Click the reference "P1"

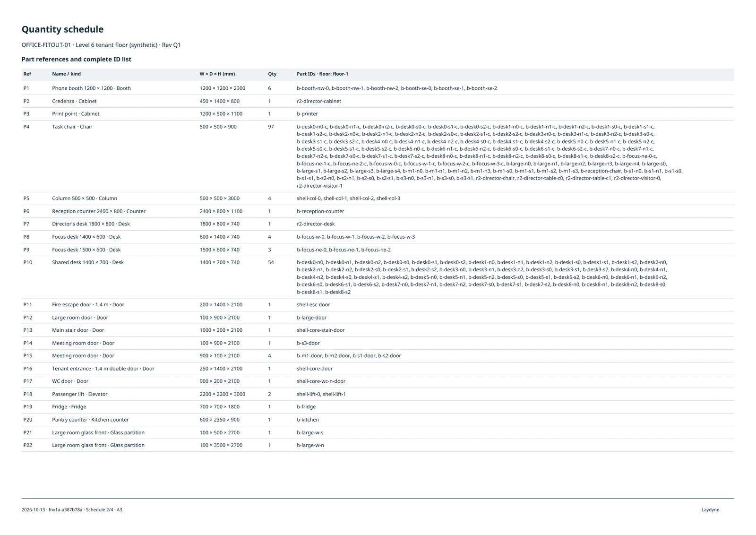pyautogui.click(x=26, y=88)
